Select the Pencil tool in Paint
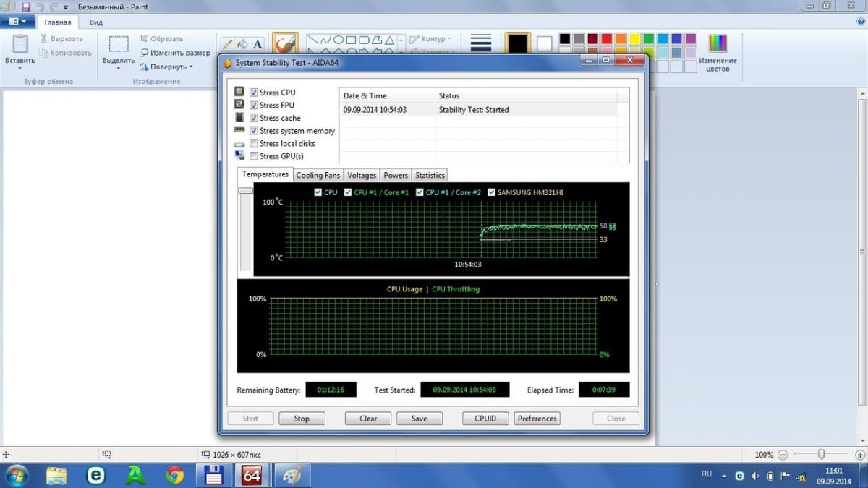The image size is (868, 488). click(227, 43)
